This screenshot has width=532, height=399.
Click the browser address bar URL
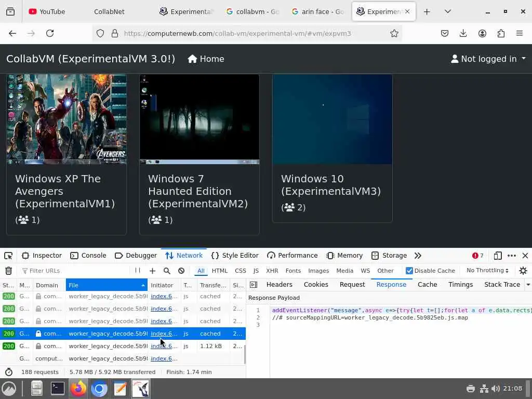point(237,33)
